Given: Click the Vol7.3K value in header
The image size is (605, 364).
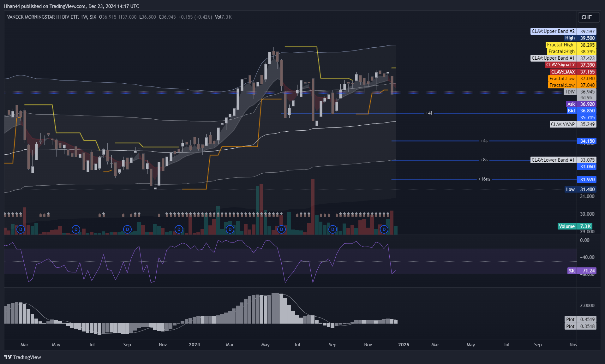Looking at the screenshot, I should click(x=223, y=17).
